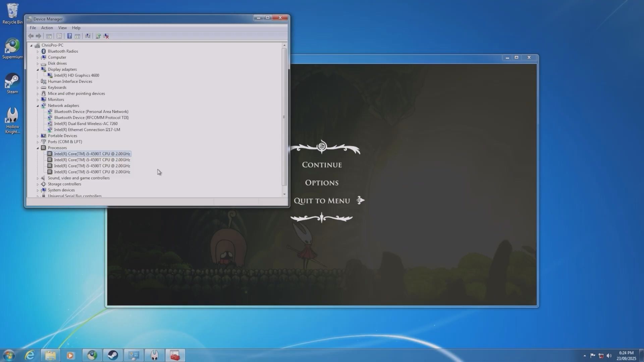Click Options in the game pause menu
This screenshot has height=362, width=644.
coord(322,183)
